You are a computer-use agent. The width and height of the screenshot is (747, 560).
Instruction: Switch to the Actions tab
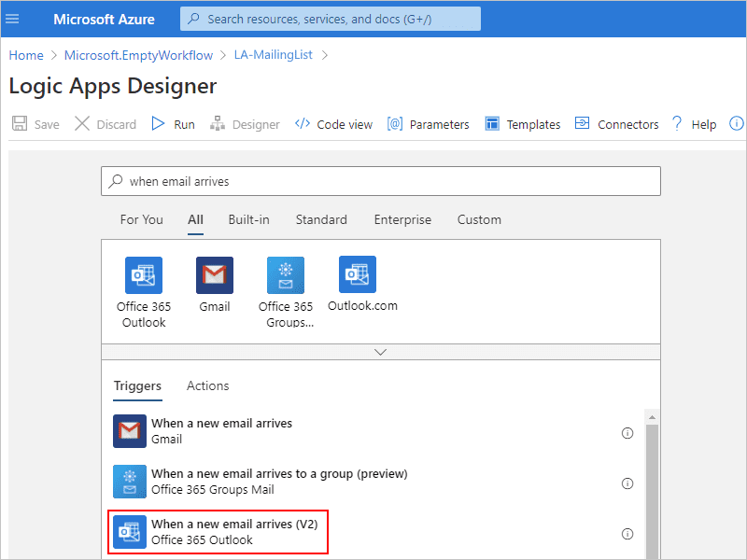tap(207, 385)
